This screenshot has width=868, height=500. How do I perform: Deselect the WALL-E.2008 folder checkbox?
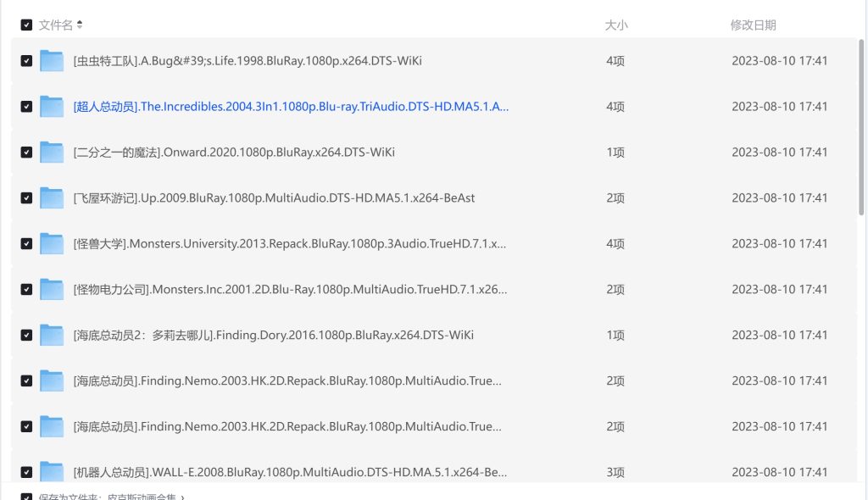[26, 472]
